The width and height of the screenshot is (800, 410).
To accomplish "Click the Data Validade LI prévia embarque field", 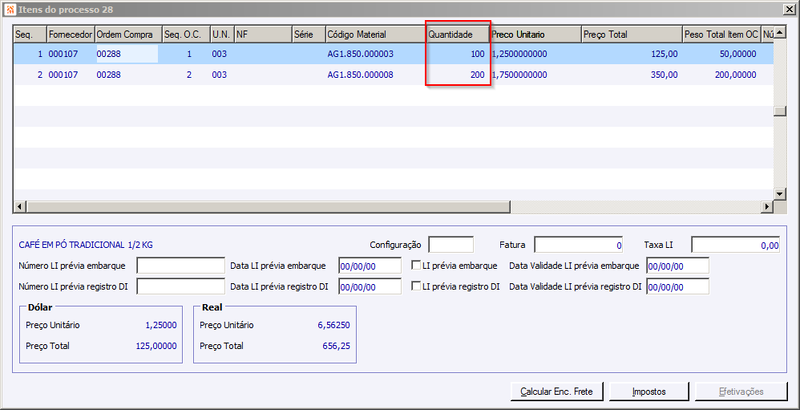I will click(678, 266).
